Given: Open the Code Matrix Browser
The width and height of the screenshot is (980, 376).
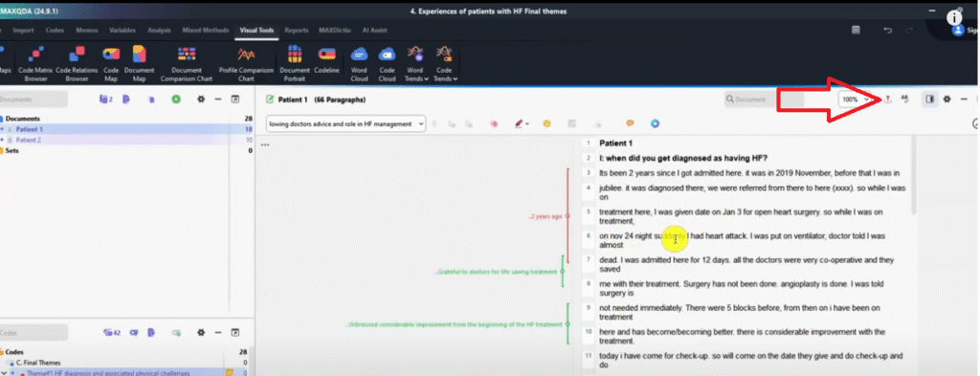Looking at the screenshot, I should click(x=35, y=63).
